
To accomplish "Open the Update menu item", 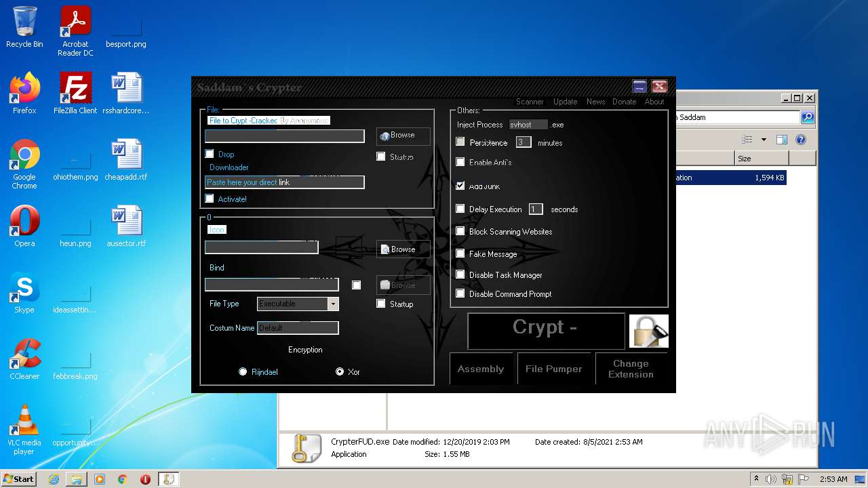I will [x=565, y=102].
